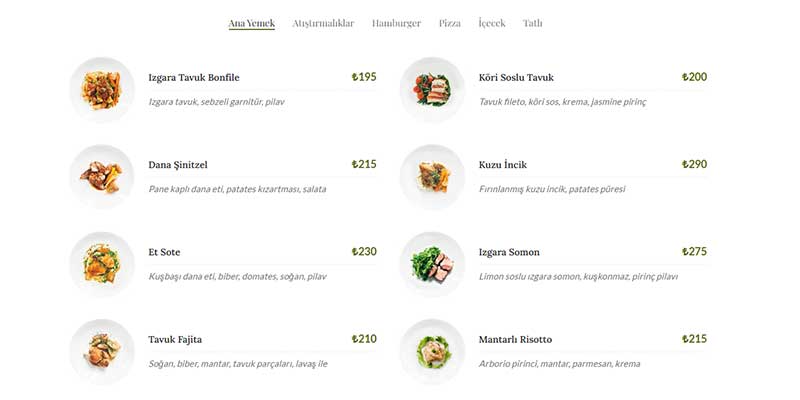Select the Mantarlı Risotto plate photo

[x=433, y=351]
